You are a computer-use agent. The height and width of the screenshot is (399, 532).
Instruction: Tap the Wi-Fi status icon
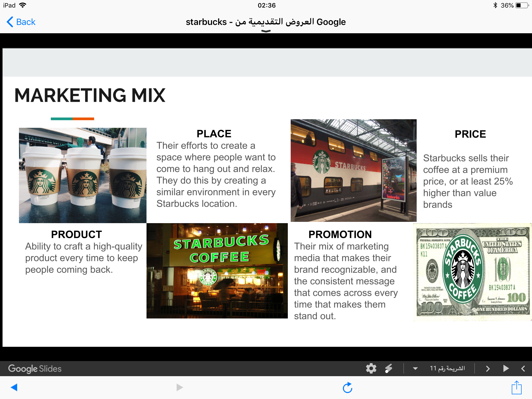coord(23,5)
